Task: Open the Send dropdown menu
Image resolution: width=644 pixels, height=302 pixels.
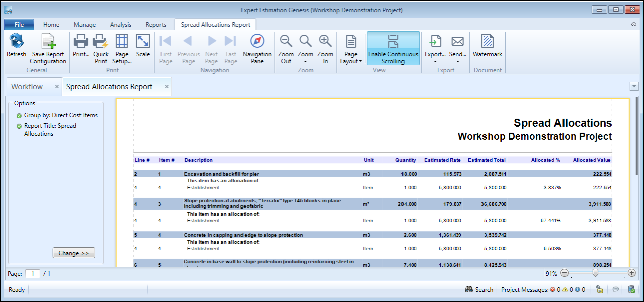Action: pyautogui.click(x=457, y=62)
